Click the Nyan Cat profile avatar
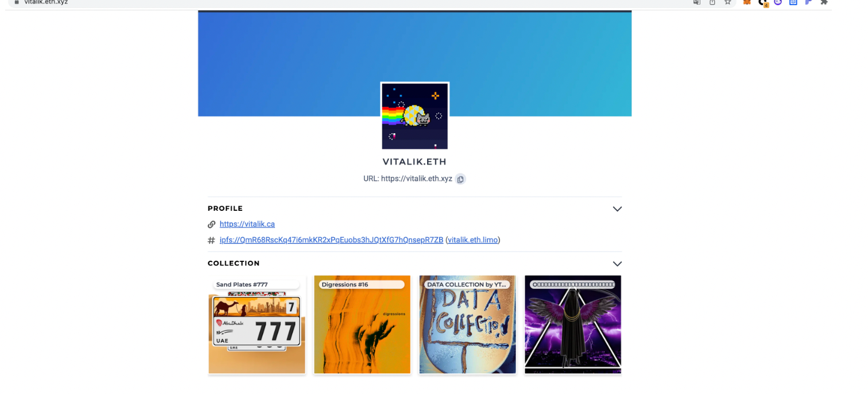Viewport: 868px width, 394px height. tap(414, 116)
